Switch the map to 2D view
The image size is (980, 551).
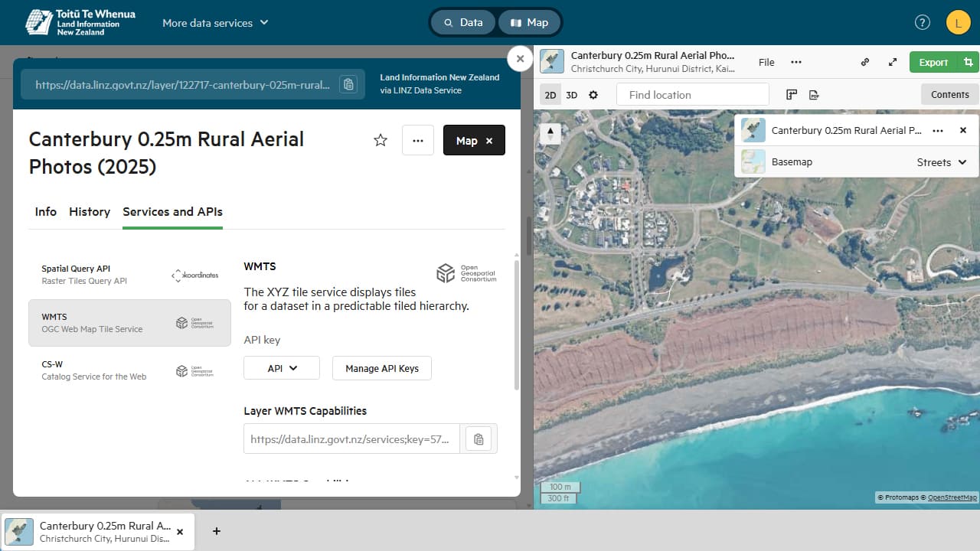(x=550, y=95)
